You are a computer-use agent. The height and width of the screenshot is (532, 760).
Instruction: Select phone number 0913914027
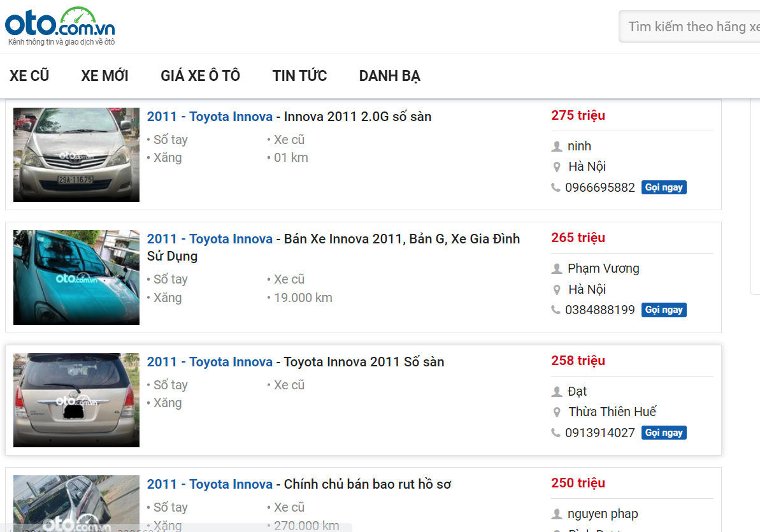pos(600,433)
